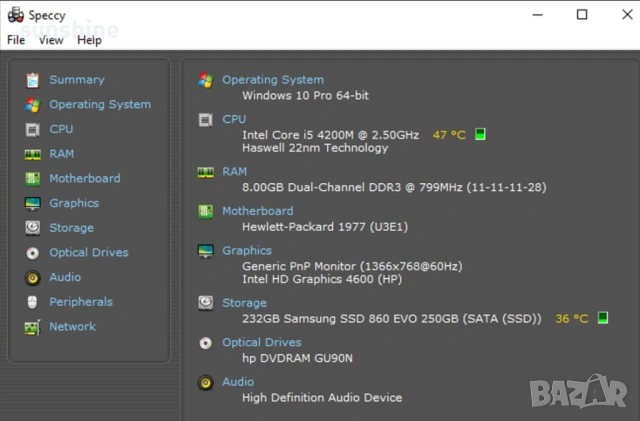The image size is (640, 421).
Task: Click the CPU chip icon in sidebar
Action: (32, 129)
